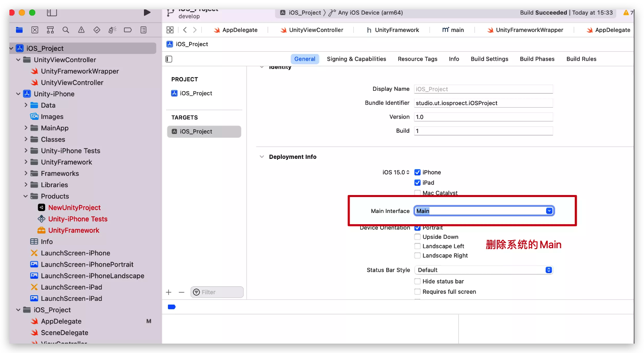The image size is (644, 353).
Task: Enable Upside Down orientation
Action: [x=417, y=237]
